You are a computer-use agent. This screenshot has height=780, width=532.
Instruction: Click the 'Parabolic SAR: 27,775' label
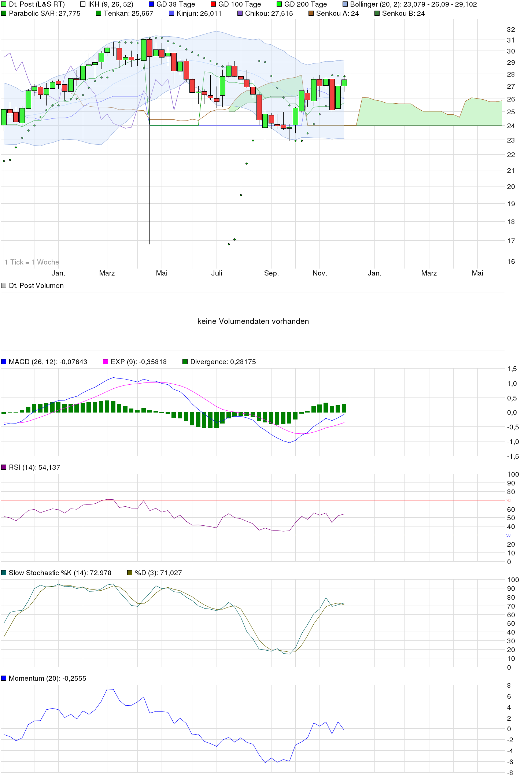point(45,14)
